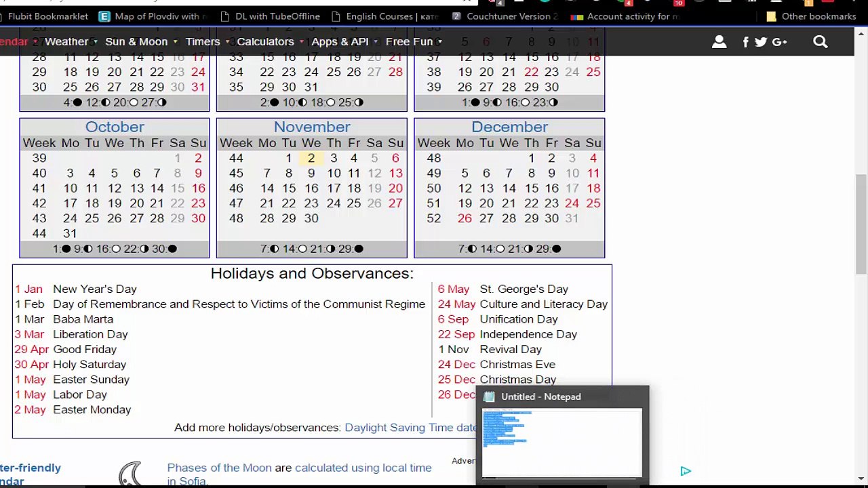Screen dimensions: 868x488
Task: Click December full moon icon after 14:
Action: [500, 249]
